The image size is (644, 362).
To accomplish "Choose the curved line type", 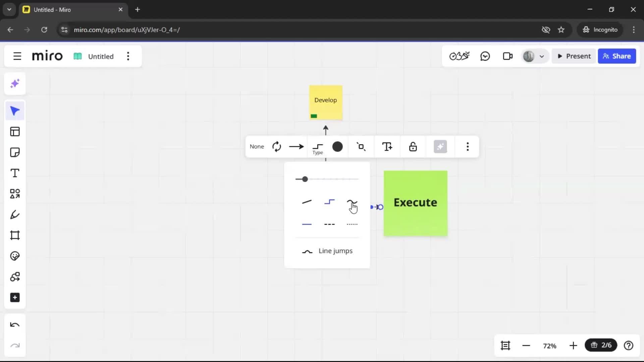I will click(352, 202).
